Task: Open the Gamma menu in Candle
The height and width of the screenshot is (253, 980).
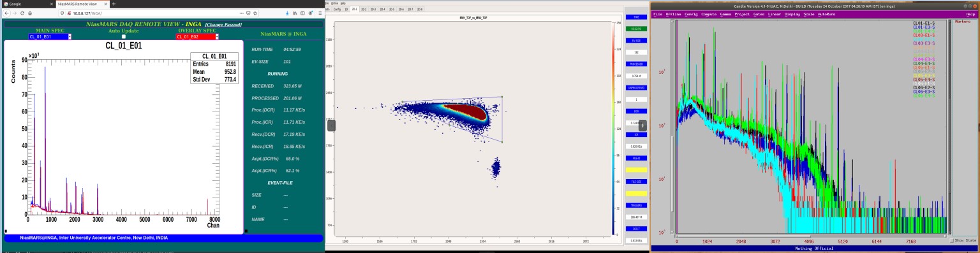Action: click(725, 14)
